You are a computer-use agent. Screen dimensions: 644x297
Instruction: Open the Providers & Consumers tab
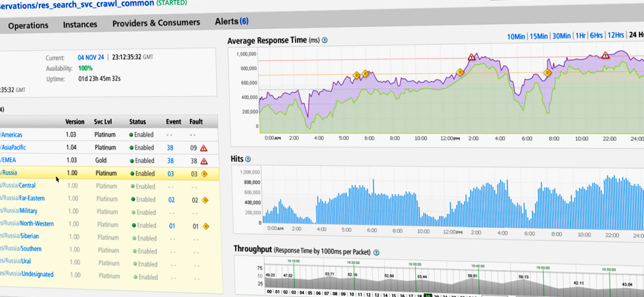[x=156, y=23]
